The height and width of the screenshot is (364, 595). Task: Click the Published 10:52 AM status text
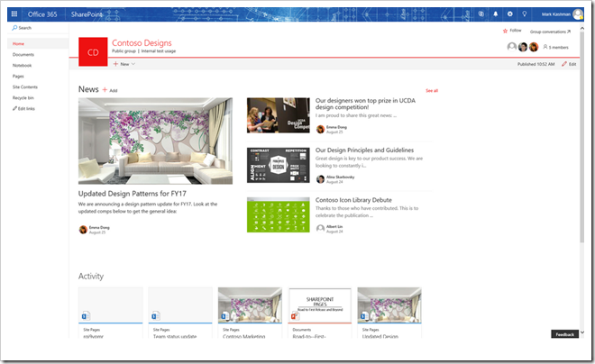(535, 64)
